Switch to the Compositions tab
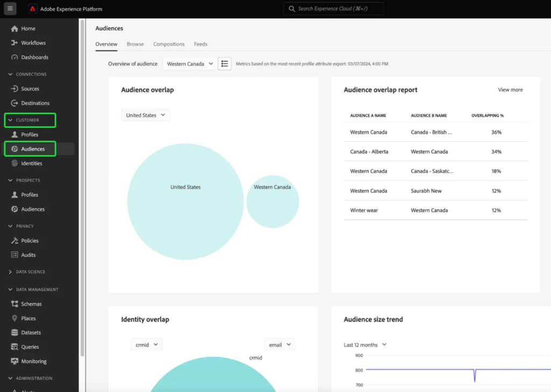This screenshot has width=551, height=392. point(168,44)
